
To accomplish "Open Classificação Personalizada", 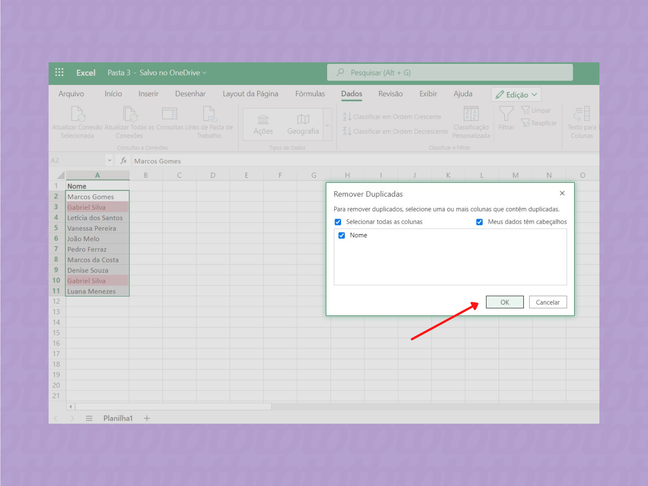I will [471, 122].
